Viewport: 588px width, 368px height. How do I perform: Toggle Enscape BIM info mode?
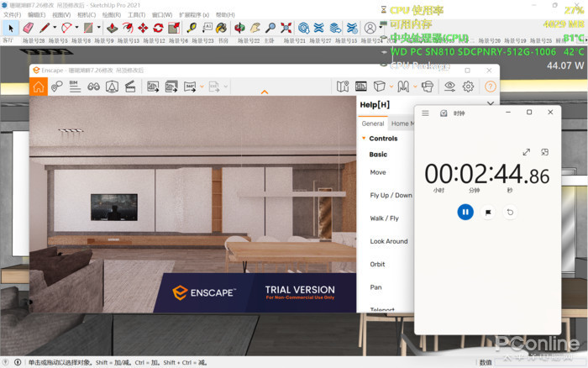pos(75,87)
